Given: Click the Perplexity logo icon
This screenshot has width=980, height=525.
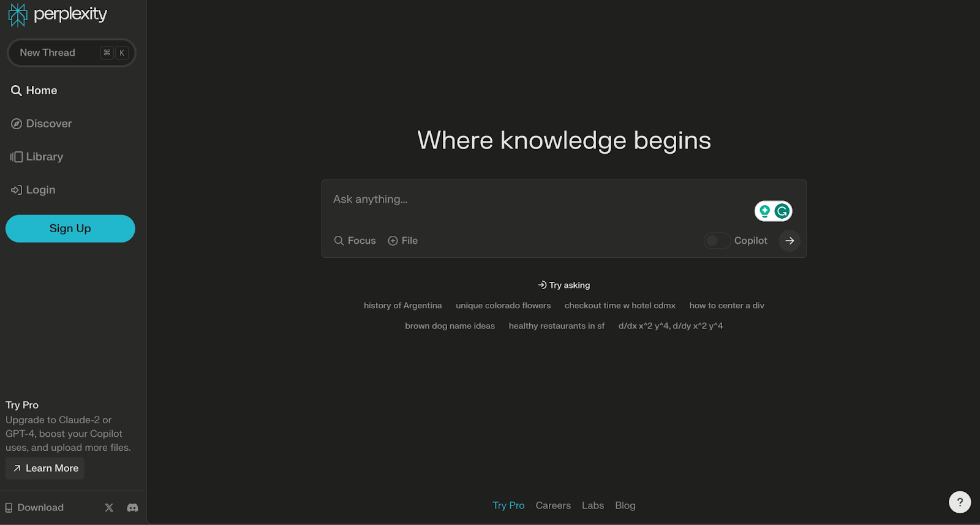Looking at the screenshot, I should [x=18, y=15].
